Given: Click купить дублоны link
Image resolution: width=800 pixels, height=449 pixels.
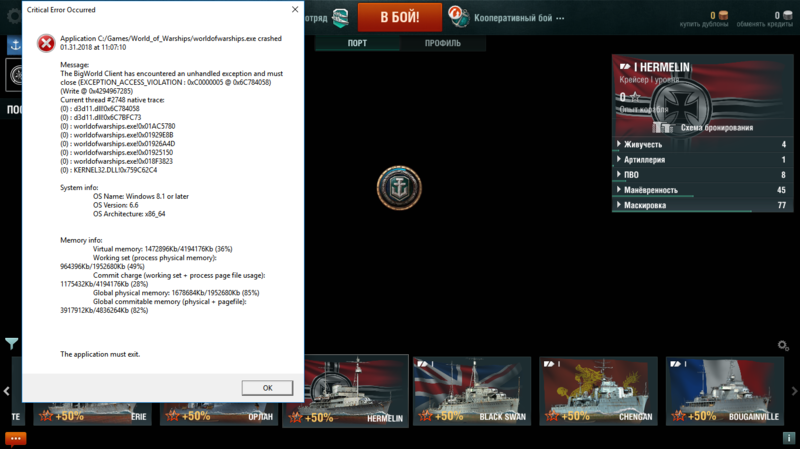Looking at the screenshot, I should coord(704,24).
